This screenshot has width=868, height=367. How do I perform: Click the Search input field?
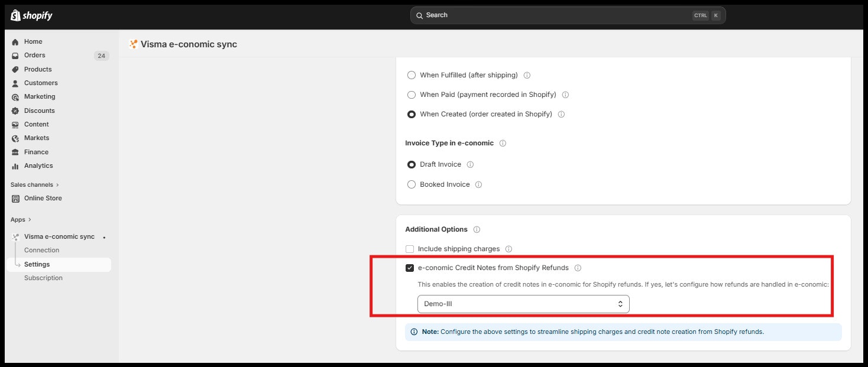[x=568, y=15]
